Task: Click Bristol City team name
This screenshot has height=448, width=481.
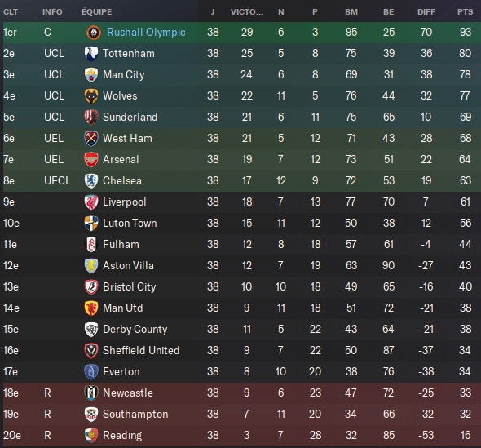Action: point(129,286)
